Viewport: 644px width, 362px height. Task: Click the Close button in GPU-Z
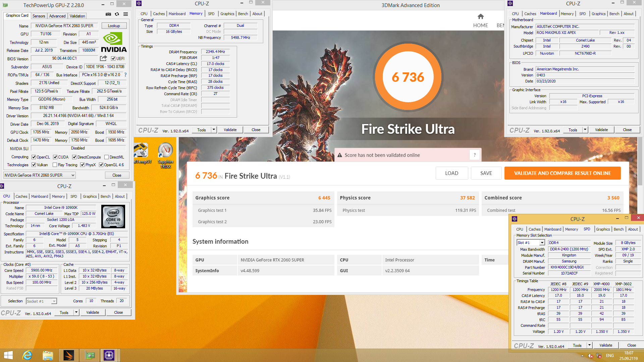[x=117, y=175]
